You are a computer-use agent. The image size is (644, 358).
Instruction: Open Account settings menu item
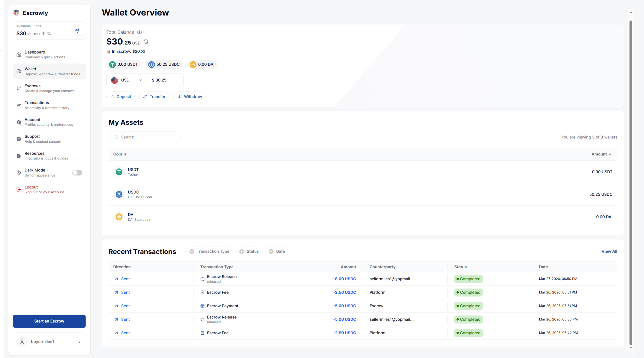pyautogui.click(x=49, y=122)
